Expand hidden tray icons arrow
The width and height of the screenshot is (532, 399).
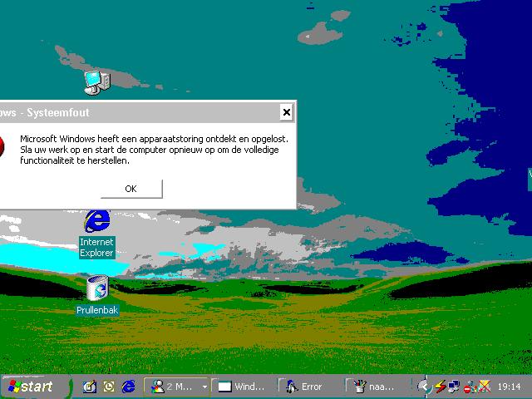423,386
